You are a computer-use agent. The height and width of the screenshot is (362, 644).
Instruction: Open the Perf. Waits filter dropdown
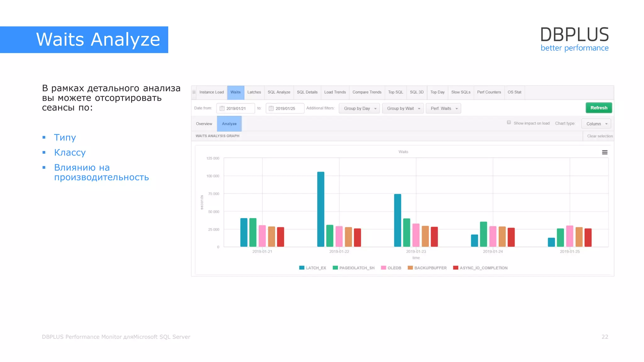coord(443,108)
